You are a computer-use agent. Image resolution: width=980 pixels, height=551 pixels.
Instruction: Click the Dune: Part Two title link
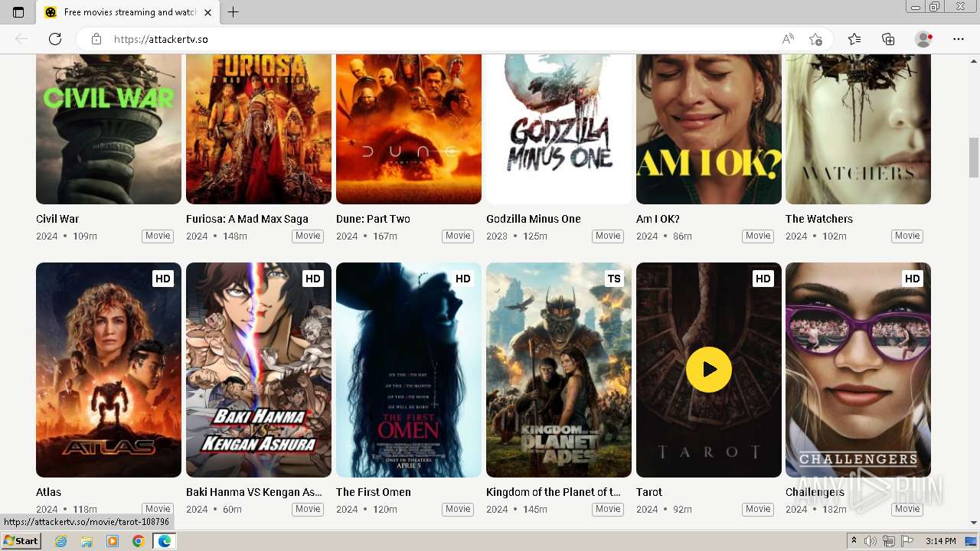tap(373, 219)
